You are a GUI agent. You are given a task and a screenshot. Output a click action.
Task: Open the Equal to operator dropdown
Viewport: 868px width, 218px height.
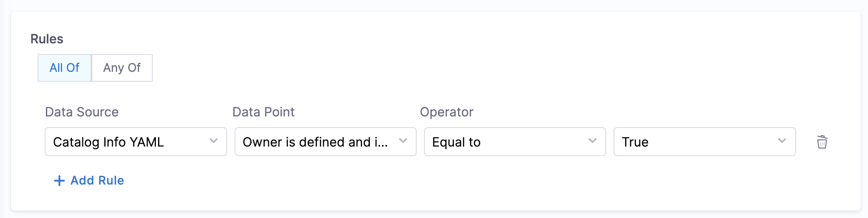(x=515, y=142)
